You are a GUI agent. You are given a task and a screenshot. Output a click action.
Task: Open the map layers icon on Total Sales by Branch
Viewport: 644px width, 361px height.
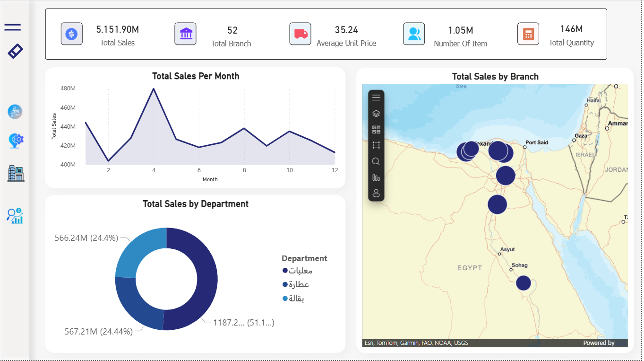pos(376,114)
